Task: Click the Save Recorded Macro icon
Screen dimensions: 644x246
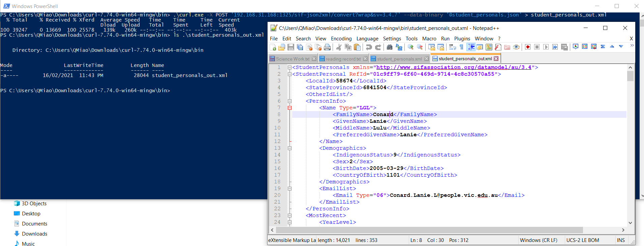Action: pos(564,47)
